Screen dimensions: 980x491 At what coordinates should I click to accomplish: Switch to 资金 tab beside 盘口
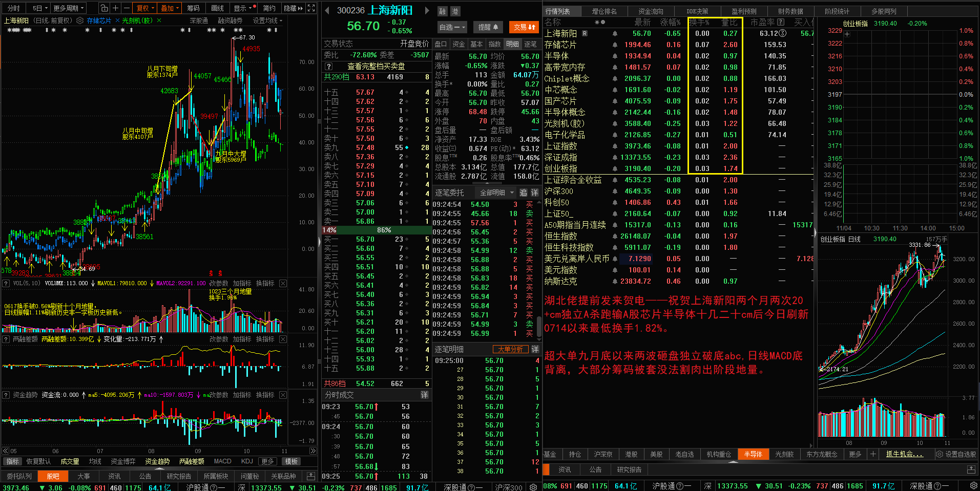[x=458, y=44]
